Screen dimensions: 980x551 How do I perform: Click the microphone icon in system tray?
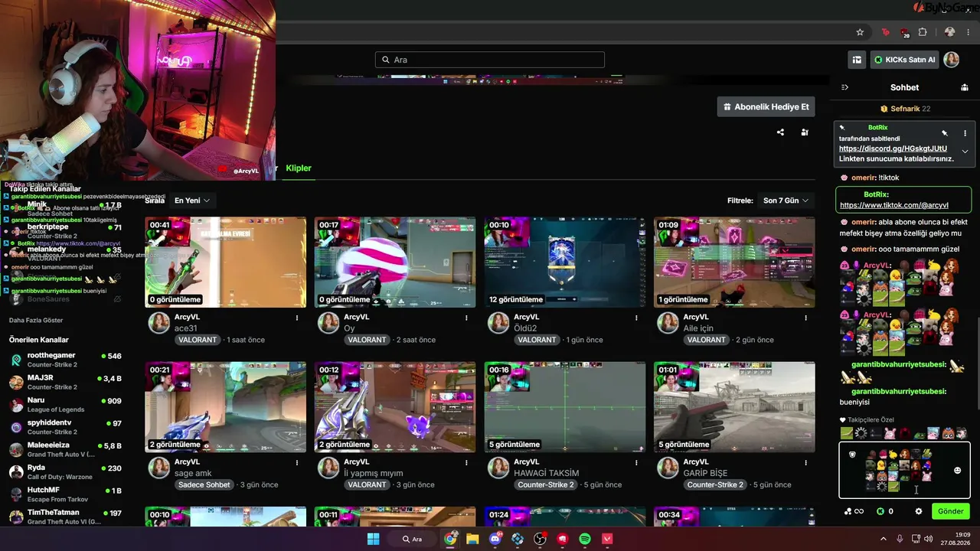900,539
